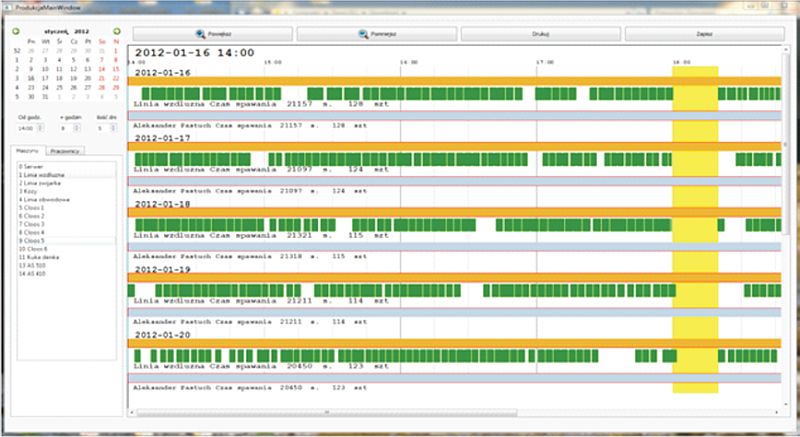Select '11 Kuka denka' machine entry

click(x=38, y=257)
